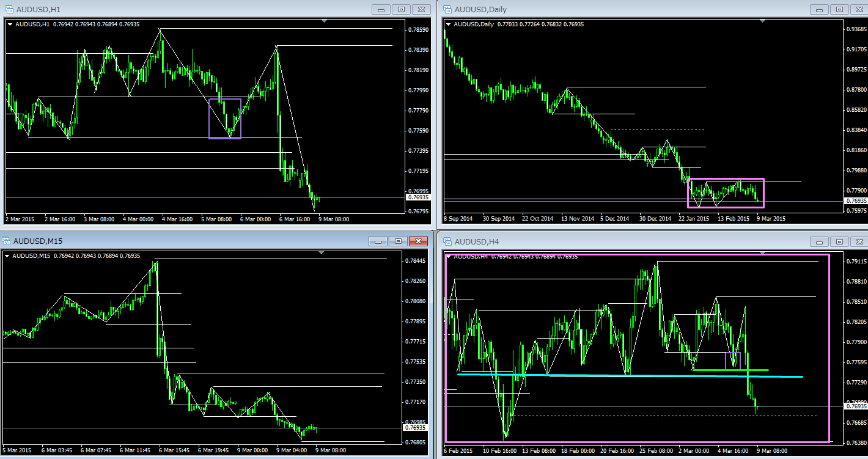
Task: Activate the AUDUSD,Daily window title bar
Action: point(611,9)
